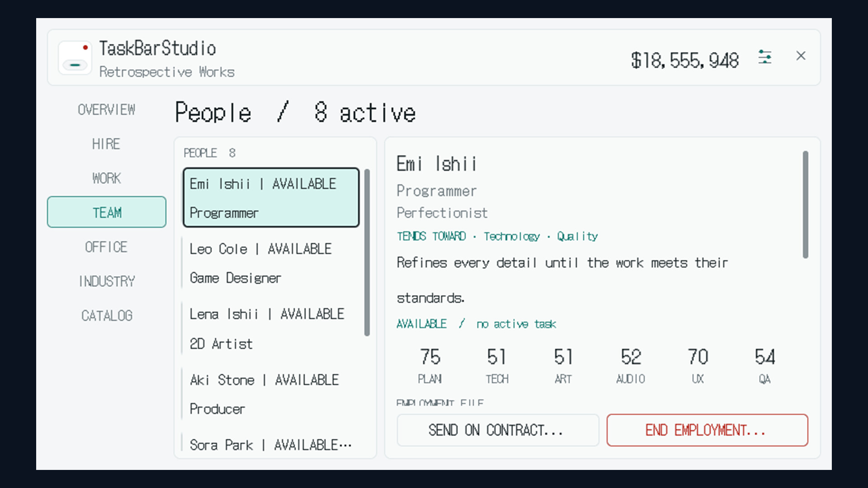This screenshot has width=868, height=488.
Task: Click the 'PEOPLE 8' list header
Action: [209, 153]
